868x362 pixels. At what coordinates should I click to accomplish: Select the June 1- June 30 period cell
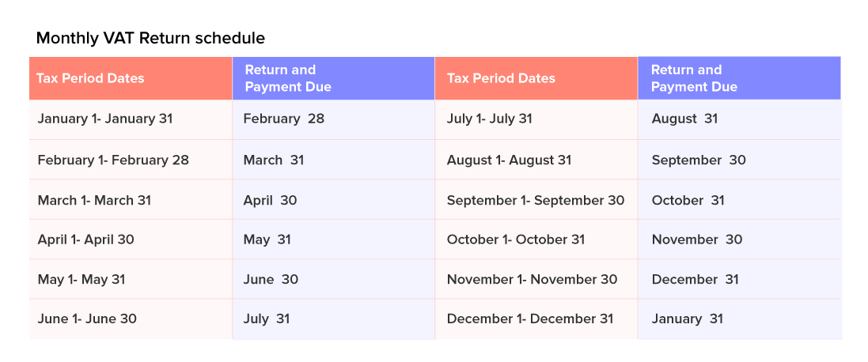click(x=87, y=319)
